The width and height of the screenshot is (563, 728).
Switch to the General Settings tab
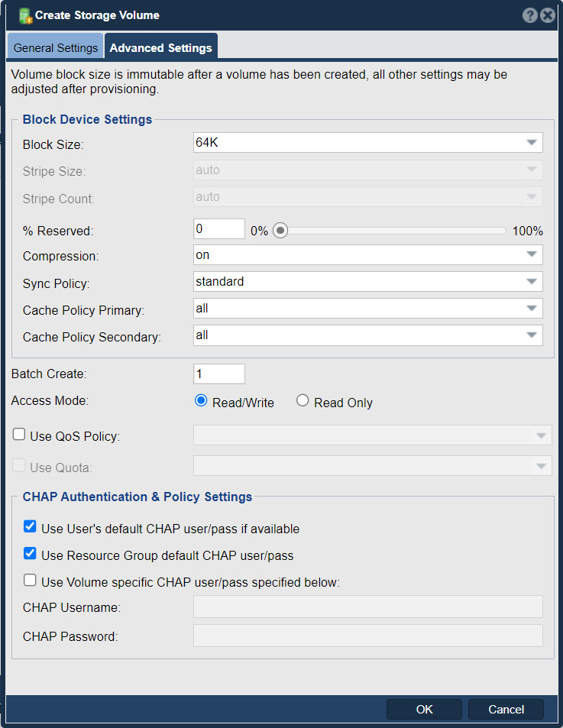(55, 48)
